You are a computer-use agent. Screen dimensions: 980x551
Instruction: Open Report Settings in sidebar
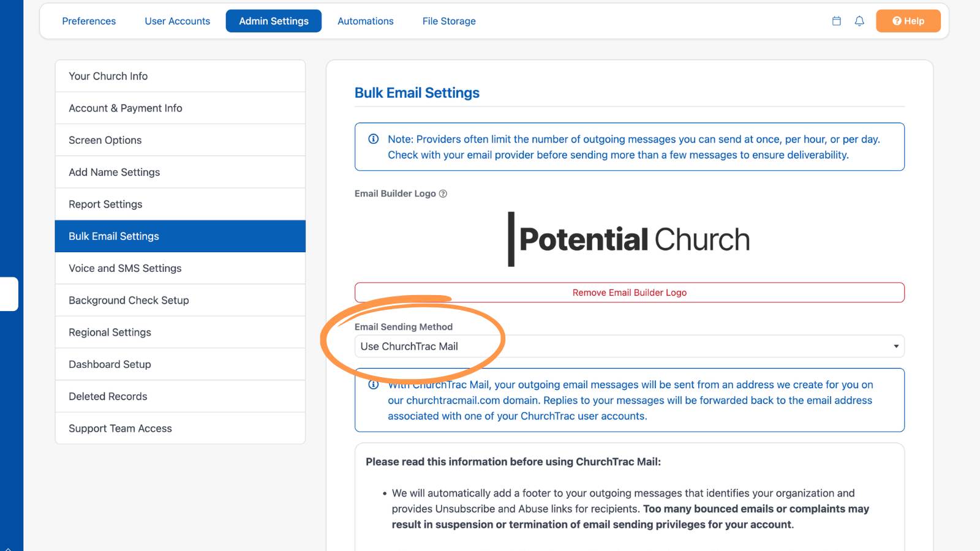[x=180, y=204]
